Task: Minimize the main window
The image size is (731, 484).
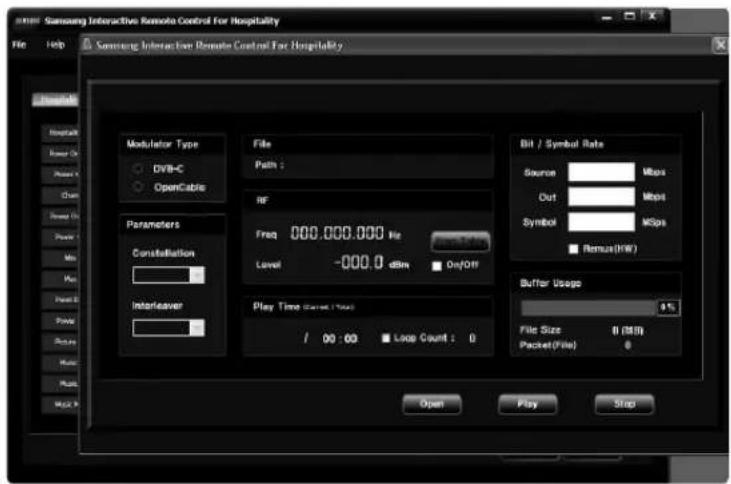Action: 607,18
